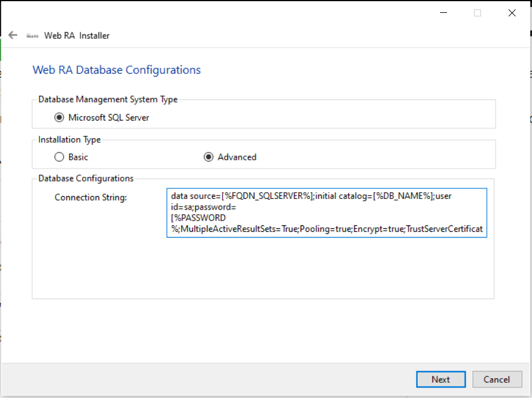532x398 pixels.
Task: Place cursor at the DB_NAME placeholder
Action: click(x=403, y=196)
